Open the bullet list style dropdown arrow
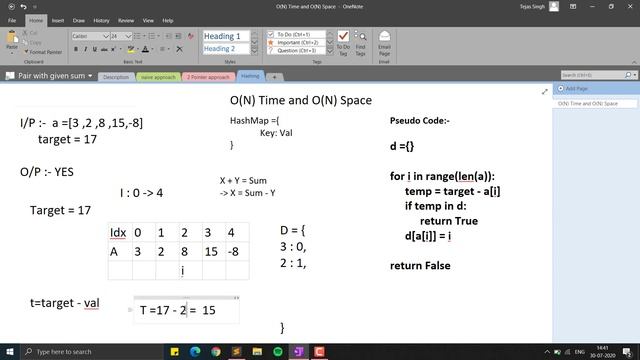Screen dimensions: 640x360 click(x=144, y=36)
